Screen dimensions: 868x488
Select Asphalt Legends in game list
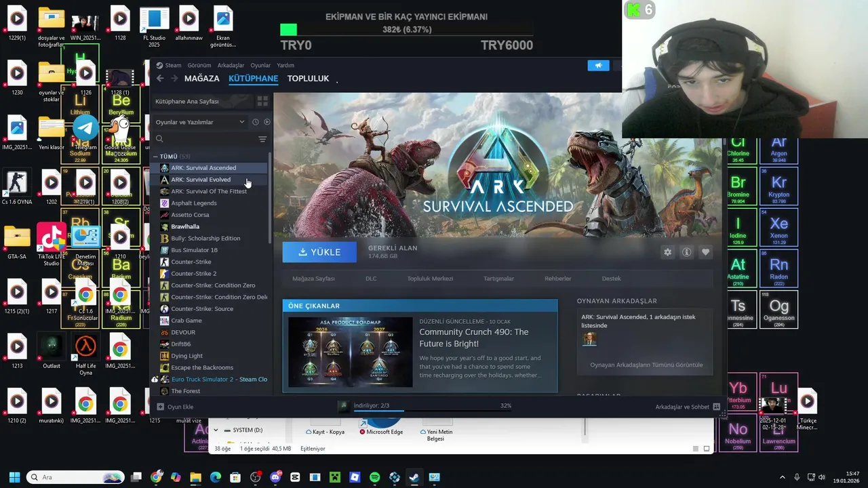[194, 203]
